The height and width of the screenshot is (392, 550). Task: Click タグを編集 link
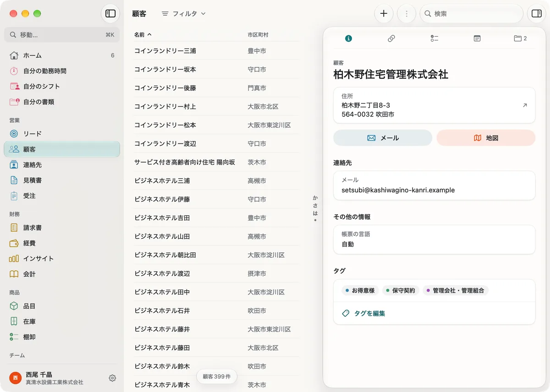[x=363, y=314]
